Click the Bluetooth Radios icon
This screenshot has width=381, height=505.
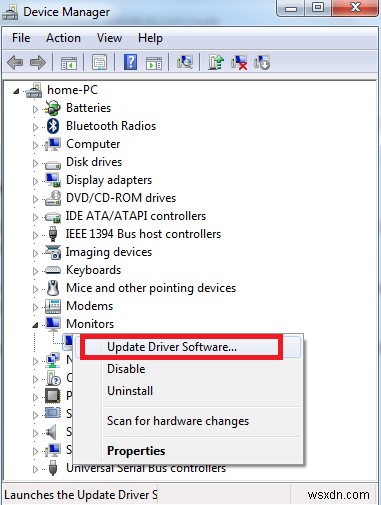click(x=53, y=126)
